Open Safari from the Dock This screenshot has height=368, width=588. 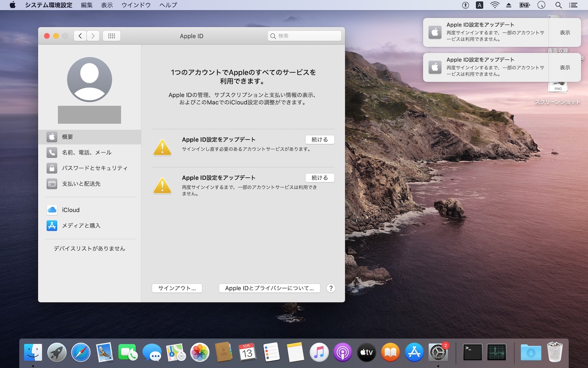click(x=81, y=352)
